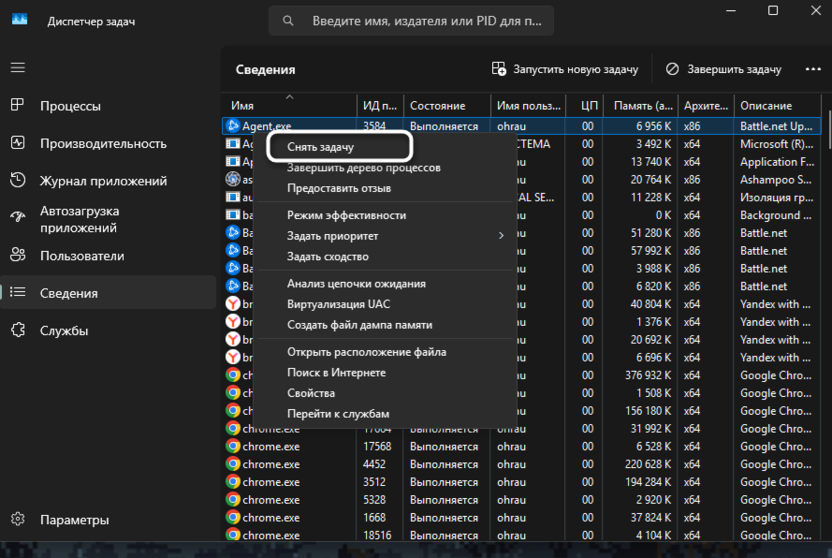832x558 pixels.
Task: Select chrome.exe row with PID 1668
Action: [521, 517]
